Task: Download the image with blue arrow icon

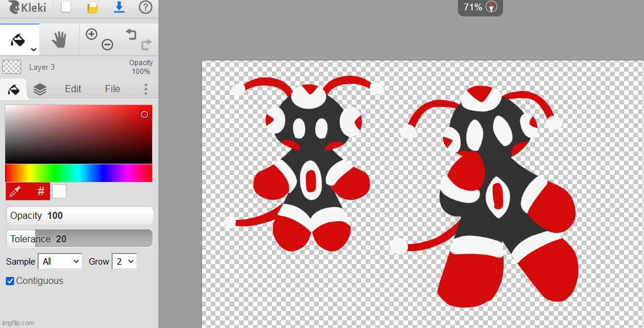Action: pyautogui.click(x=119, y=7)
